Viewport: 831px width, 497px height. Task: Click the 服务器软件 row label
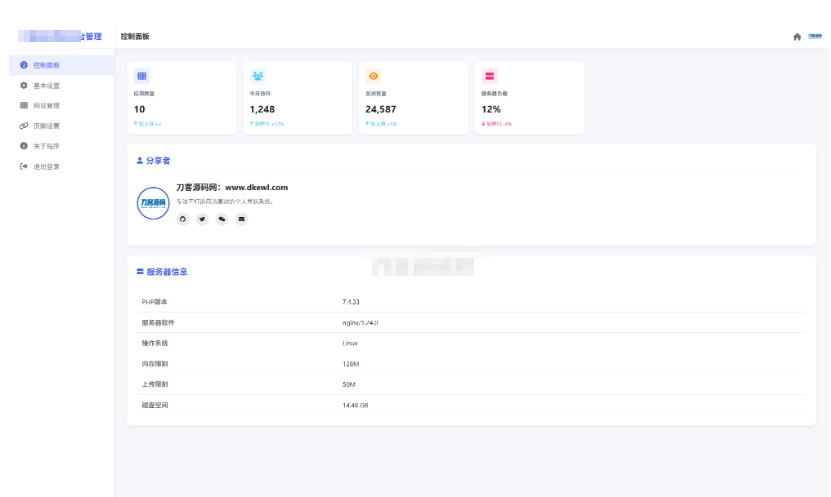coord(158,323)
